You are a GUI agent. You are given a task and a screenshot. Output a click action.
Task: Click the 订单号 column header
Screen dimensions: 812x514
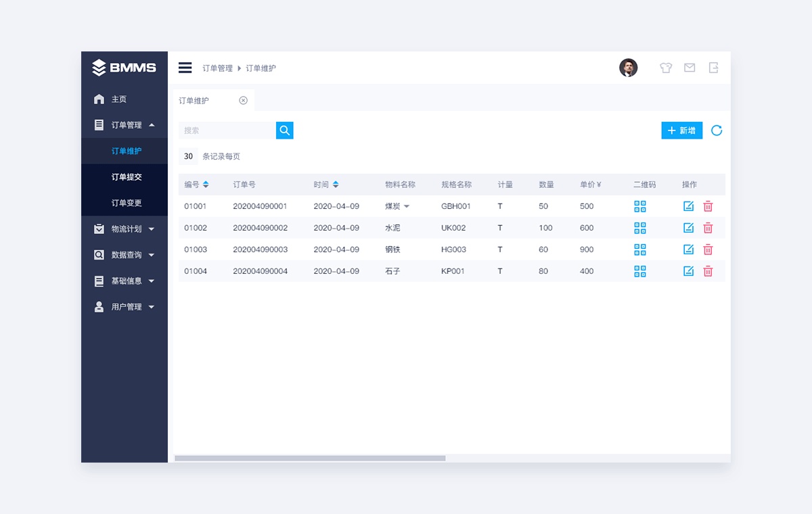244,185
